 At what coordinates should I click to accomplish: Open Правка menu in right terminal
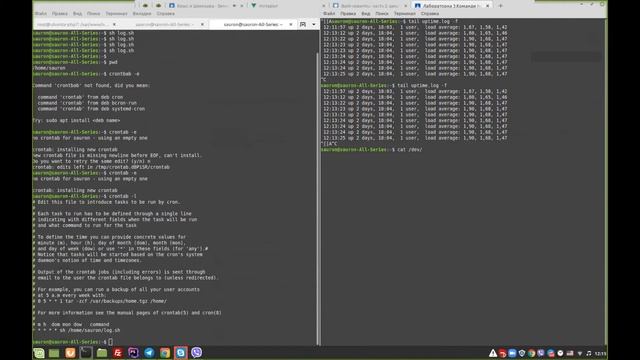348,13
